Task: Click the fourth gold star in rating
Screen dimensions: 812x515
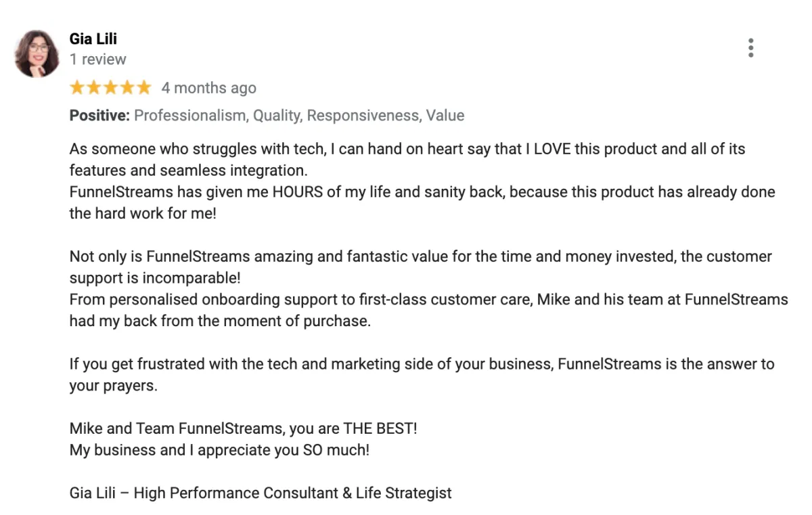Action: [127, 87]
